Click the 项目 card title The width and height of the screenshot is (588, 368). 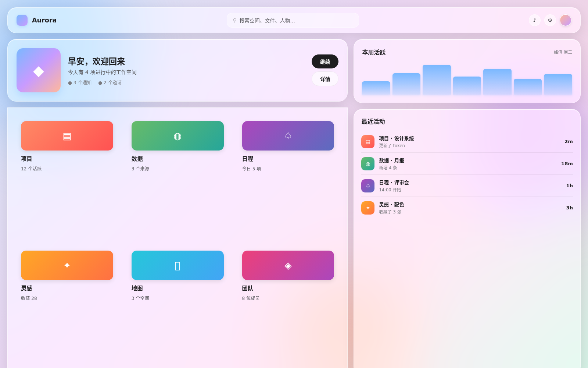pyautogui.click(x=26, y=159)
